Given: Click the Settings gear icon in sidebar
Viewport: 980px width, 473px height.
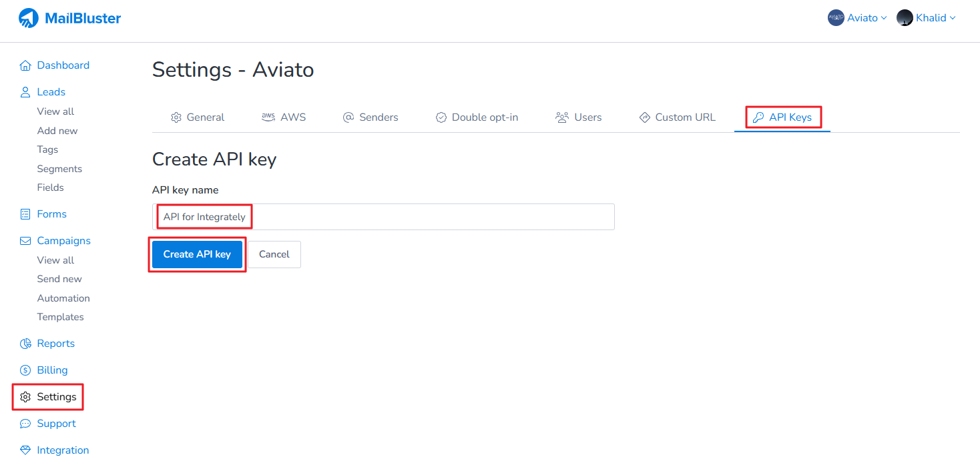Looking at the screenshot, I should 25,397.
